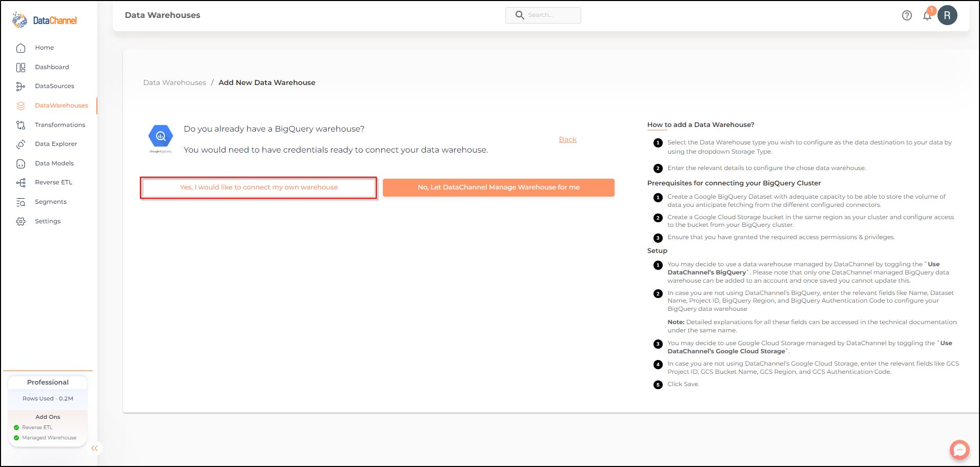This screenshot has height=467, width=980.
Task: Click Add New Data Warehouse breadcrumb
Action: 267,82
